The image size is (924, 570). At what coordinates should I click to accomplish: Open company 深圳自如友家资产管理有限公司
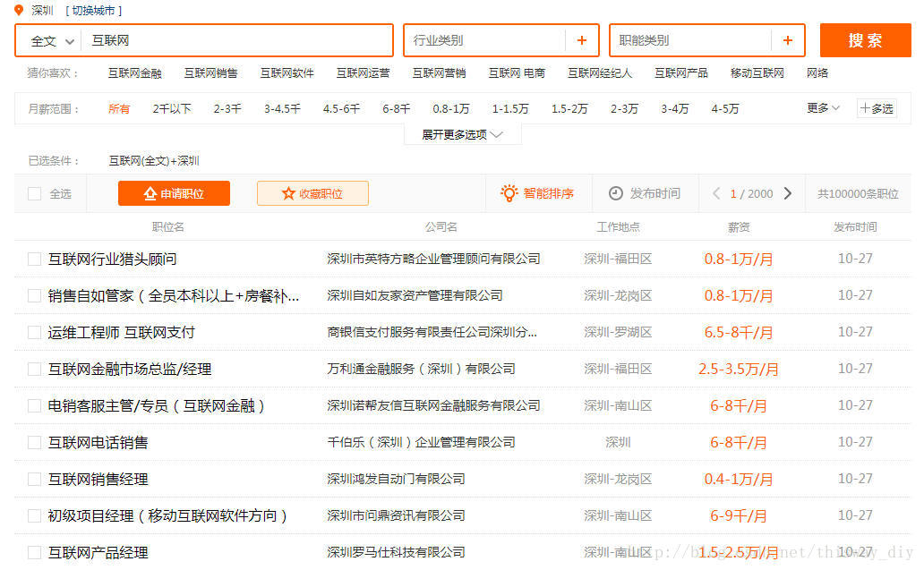point(415,295)
